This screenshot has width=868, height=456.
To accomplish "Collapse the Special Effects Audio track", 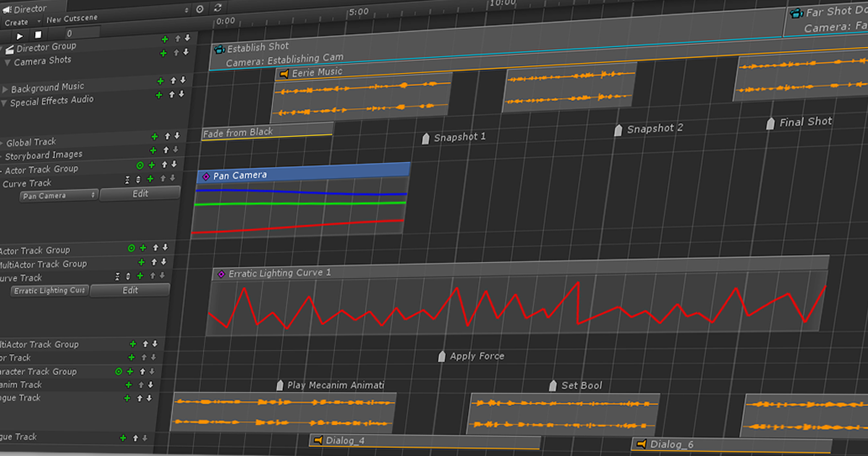I will 4,104.
